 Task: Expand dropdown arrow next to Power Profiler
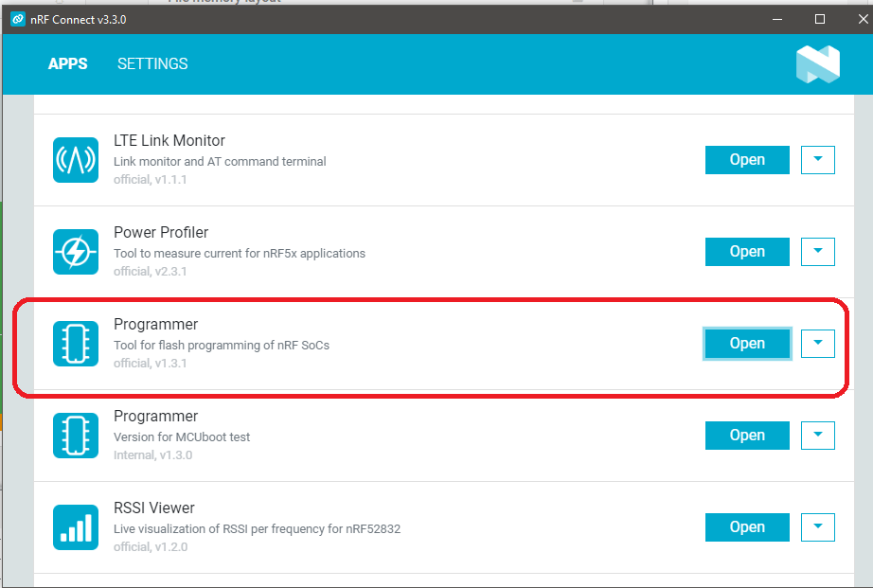pyautogui.click(x=818, y=252)
